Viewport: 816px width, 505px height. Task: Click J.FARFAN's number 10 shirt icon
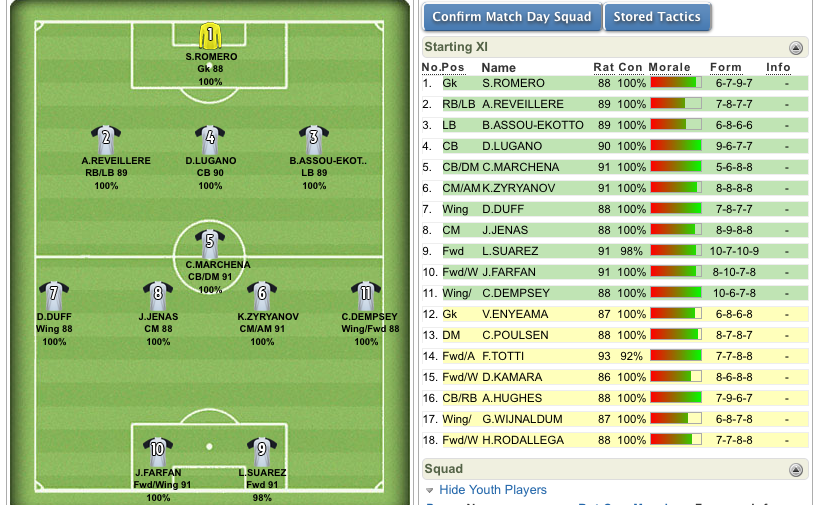coord(158,451)
